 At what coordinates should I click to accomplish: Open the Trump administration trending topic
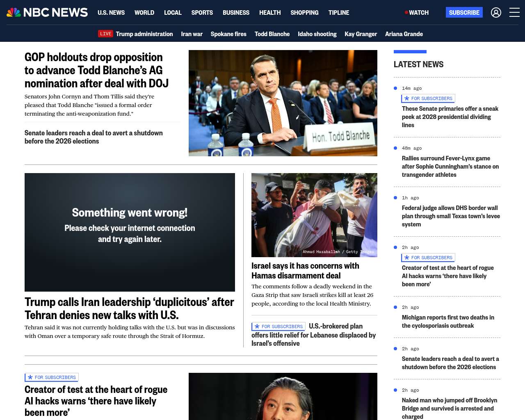point(144,34)
